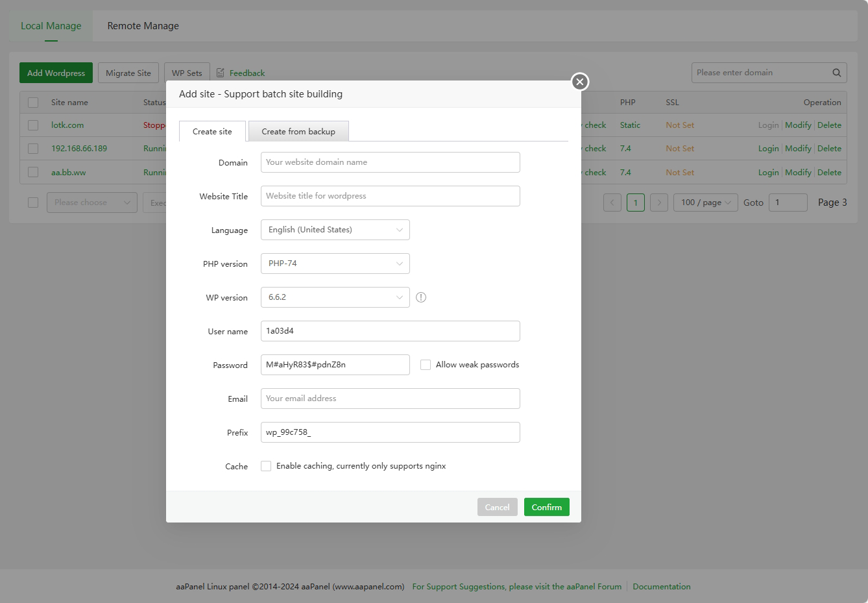Open the Language dropdown

(335, 230)
